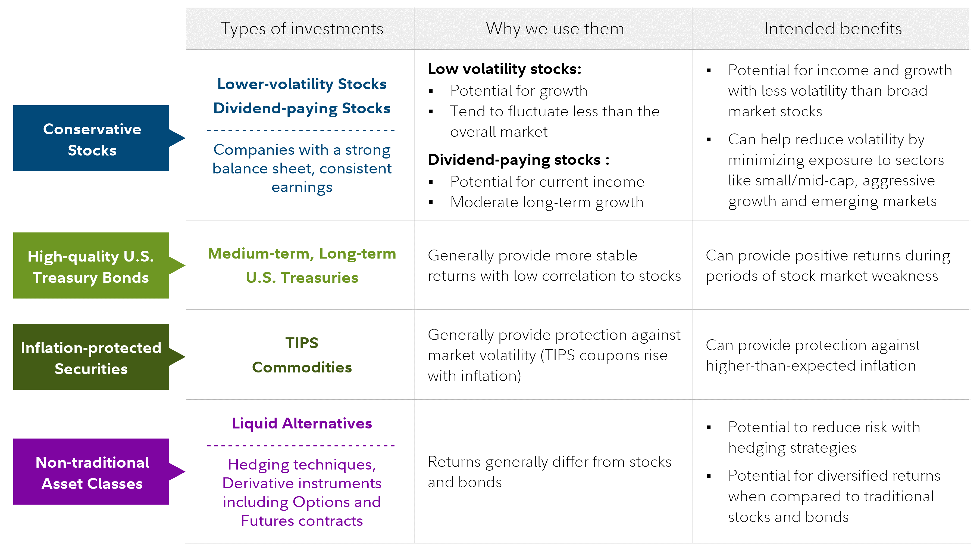Select the Intended benefits column header
This screenshot has height=550, width=980.
click(833, 29)
